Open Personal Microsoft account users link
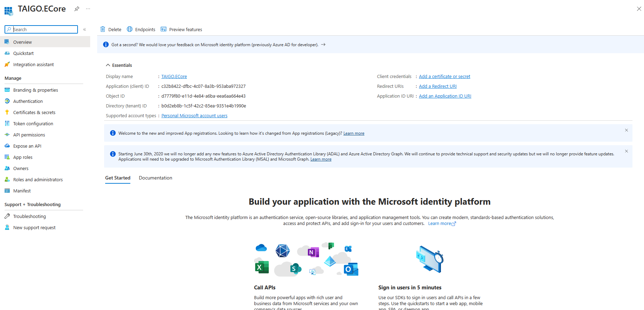Image resolution: width=644 pixels, height=310 pixels. point(194,116)
